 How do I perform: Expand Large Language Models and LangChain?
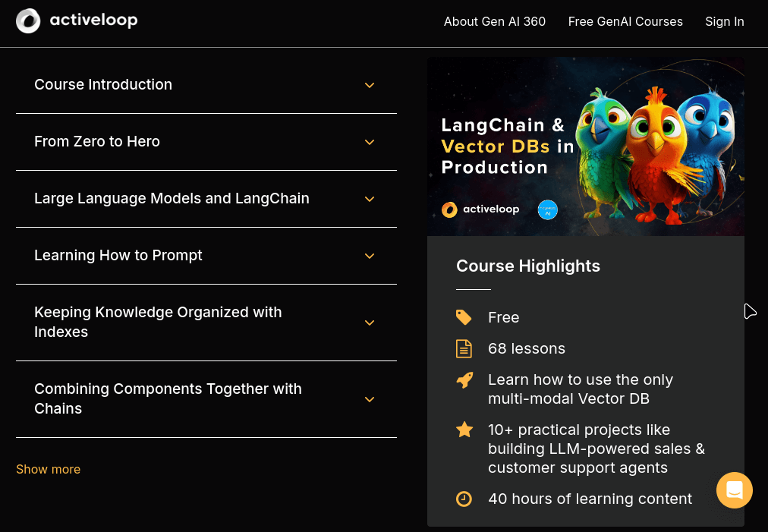point(370,199)
